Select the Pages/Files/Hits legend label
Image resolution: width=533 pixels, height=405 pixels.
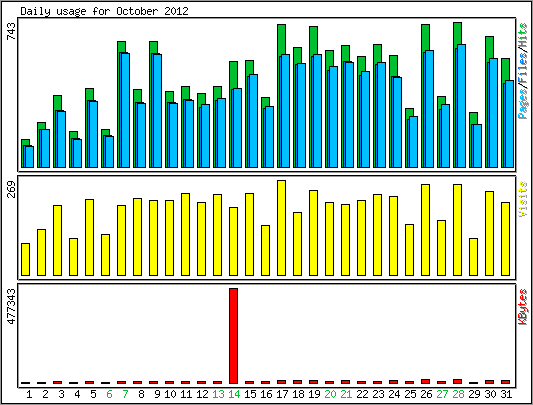pyautogui.click(x=523, y=71)
